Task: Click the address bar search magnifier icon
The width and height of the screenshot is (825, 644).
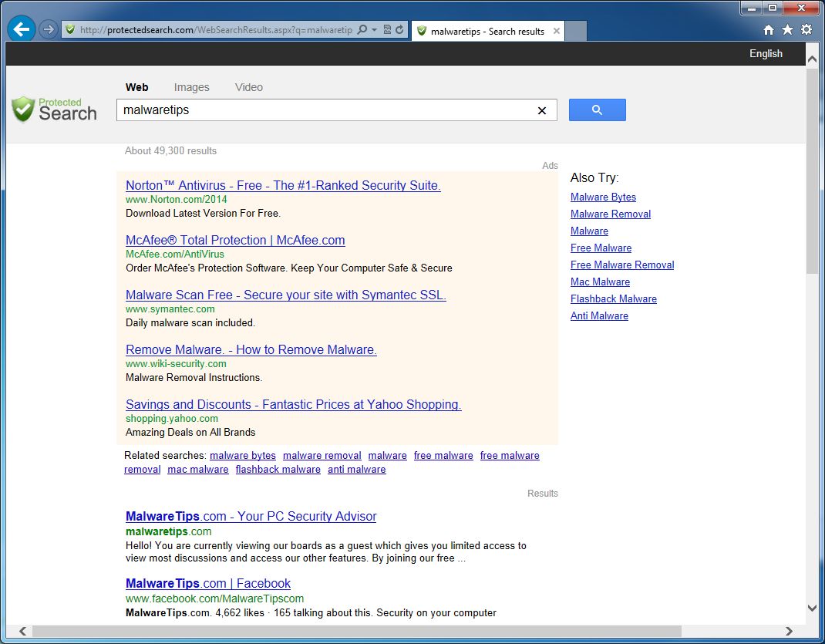Action: 362,30
